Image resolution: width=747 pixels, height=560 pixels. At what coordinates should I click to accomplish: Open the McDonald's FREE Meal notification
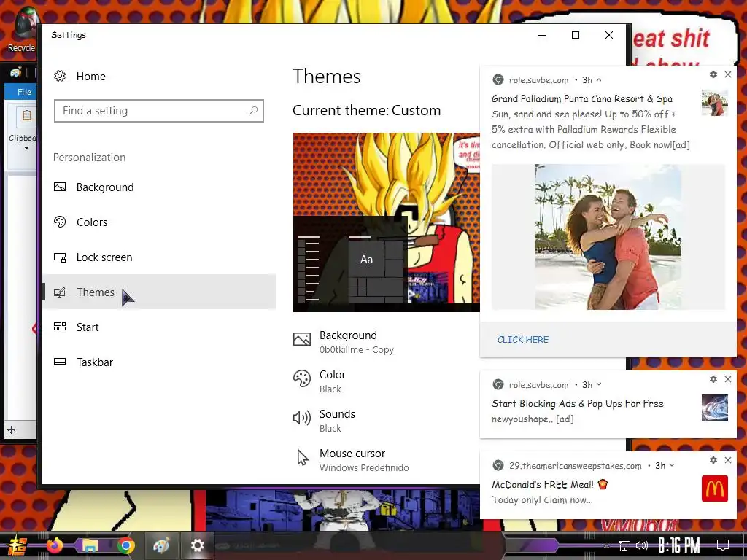[x=608, y=485]
